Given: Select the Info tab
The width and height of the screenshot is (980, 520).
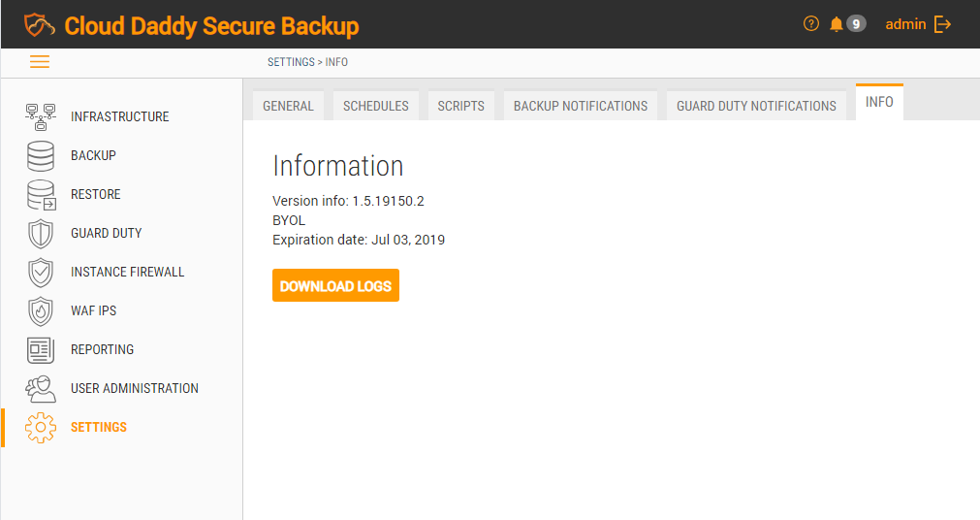Looking at the screenshot, I should pos(879,102).
